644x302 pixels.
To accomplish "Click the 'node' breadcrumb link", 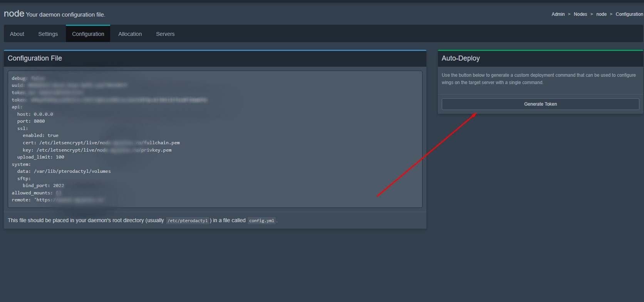I will coord(601,14).
